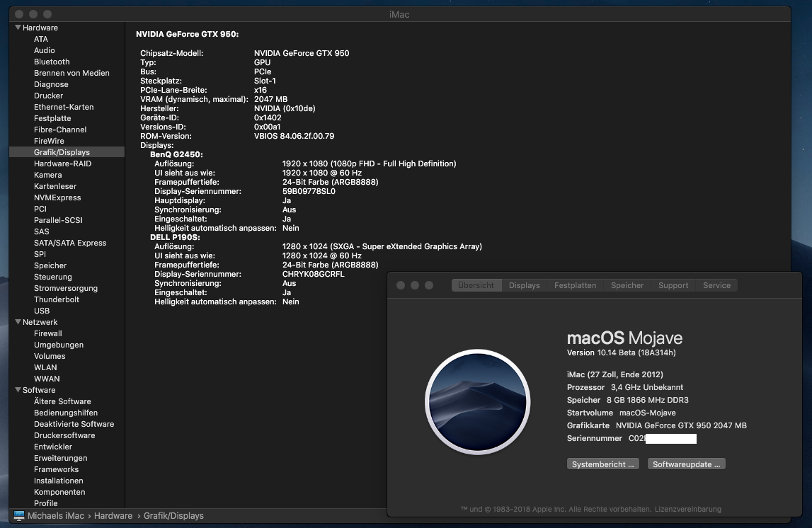
Task: Click the macOS Mojave logo image
Action: tap(477, 401)
